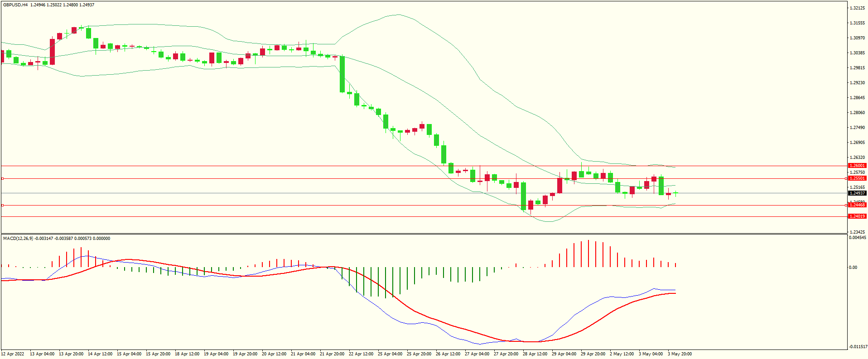Image resolution: width=868 pixels, height=359 pixels.
Task: Click the 1.26905 price axis label
Action: [x=857, y=143]
